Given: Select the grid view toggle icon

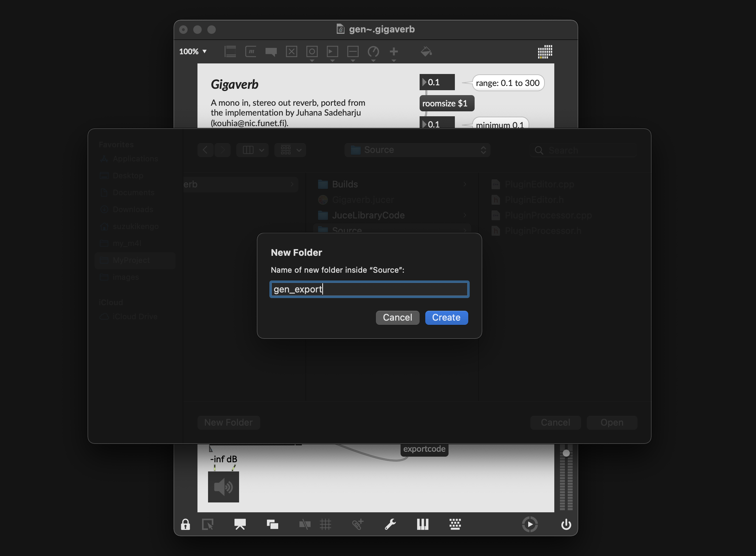Looking at the screenshot, I should (286, 149).
